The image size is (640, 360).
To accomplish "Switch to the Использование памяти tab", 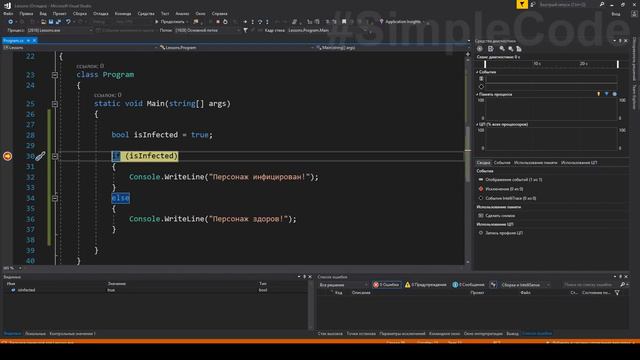I will click(x=536, y=162).
